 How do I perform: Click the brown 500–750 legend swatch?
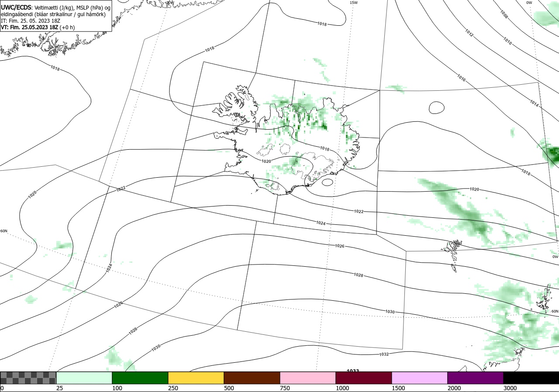point(252,378)
